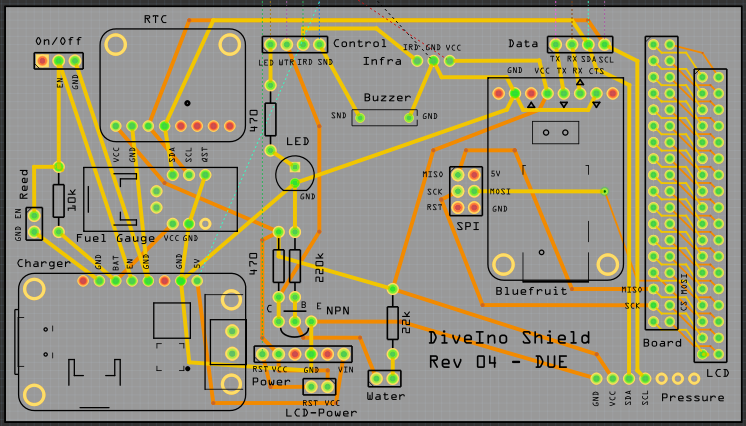Select the DiveIno Shield title text
The height and width of the screenshot is (426, 746).
(509, 337)
